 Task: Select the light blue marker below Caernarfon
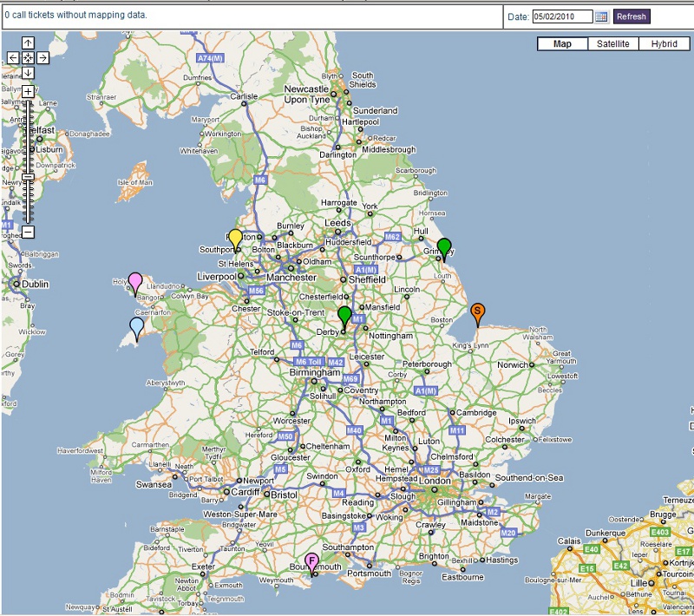(137, 329)
